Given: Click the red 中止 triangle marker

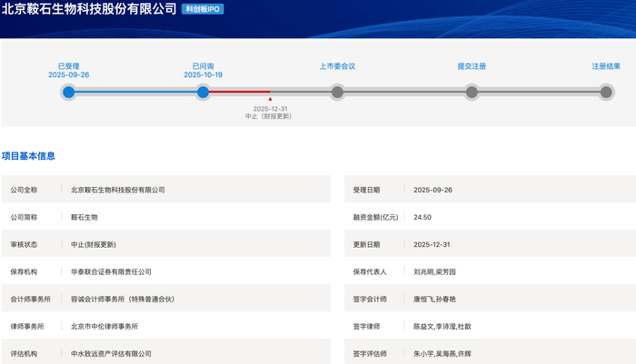Looking at the screenshot, I should [270, 99].
